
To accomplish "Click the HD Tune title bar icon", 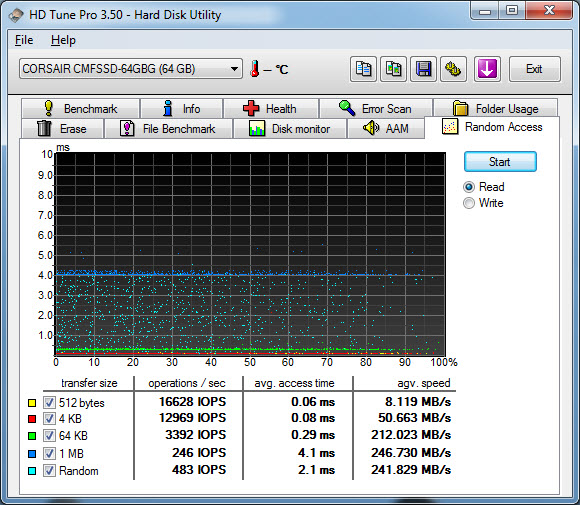I will click(16, 15).
